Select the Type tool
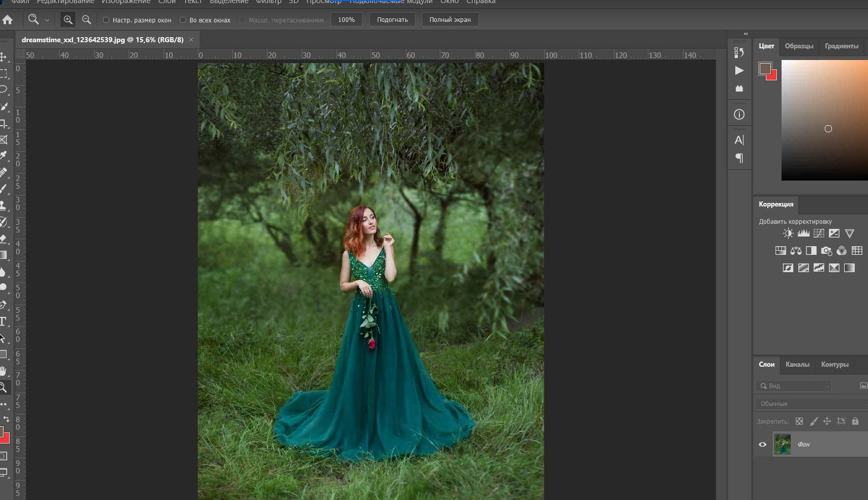This screenshot has height=500, width=868. 3,321
